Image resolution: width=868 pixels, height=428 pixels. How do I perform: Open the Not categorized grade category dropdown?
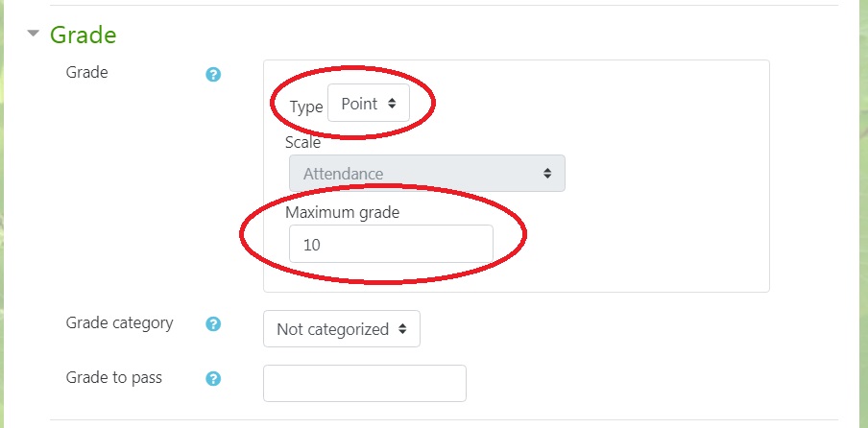[342, 329]
